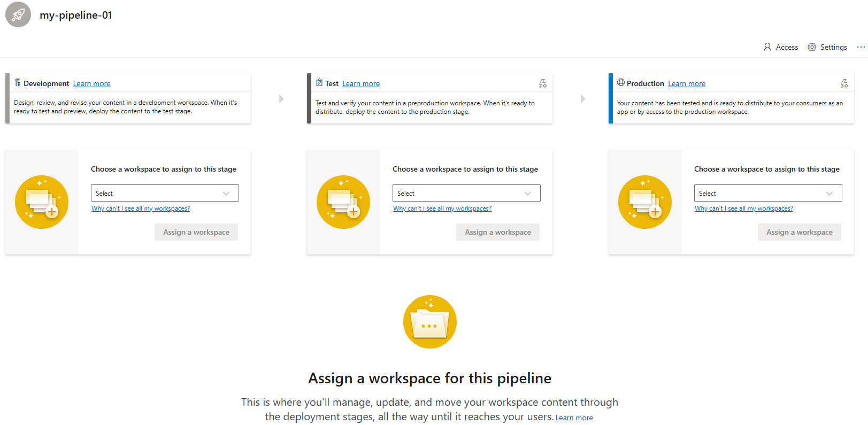
Task: Open pipeline Settings
Action: click(x=827, y=47)
